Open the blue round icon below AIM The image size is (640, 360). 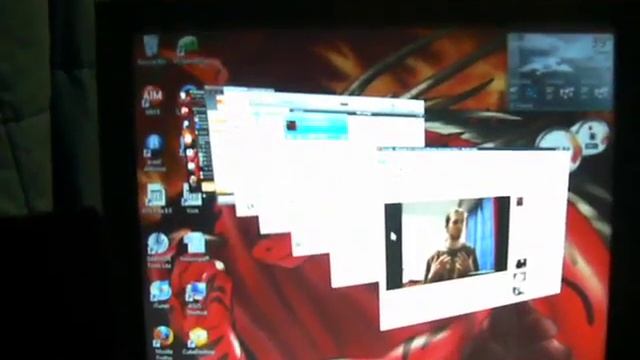pyautogui.click(x=154, y=152)
